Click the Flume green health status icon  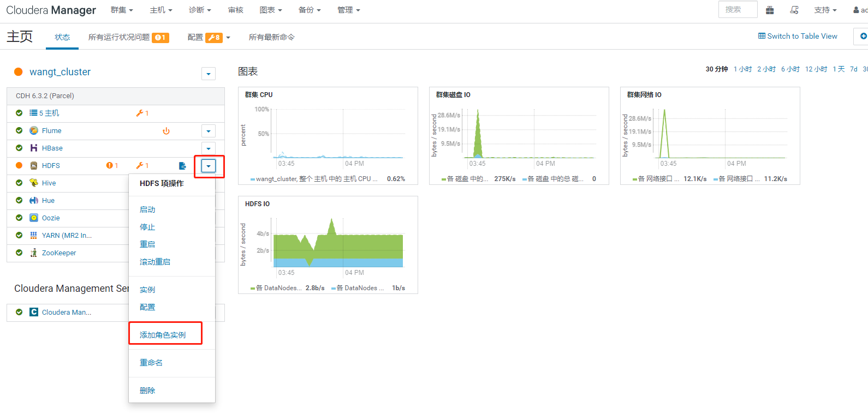point(19,131)
